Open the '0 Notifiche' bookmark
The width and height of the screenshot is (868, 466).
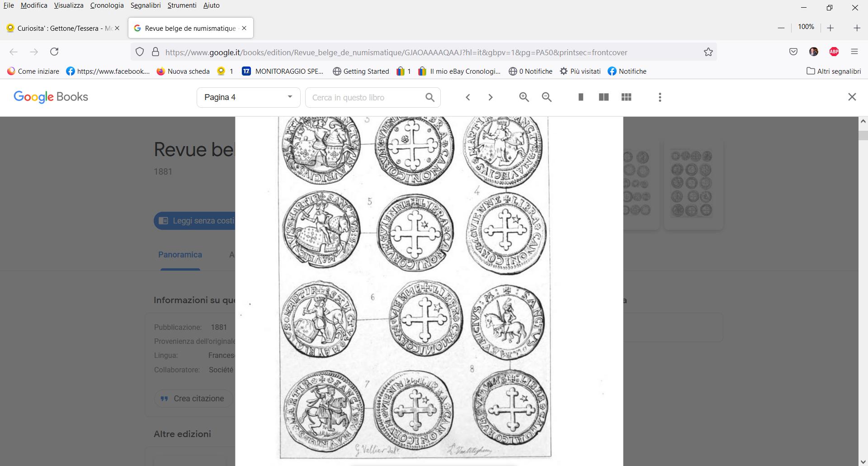pyautogui.click(x=530, y=71)
